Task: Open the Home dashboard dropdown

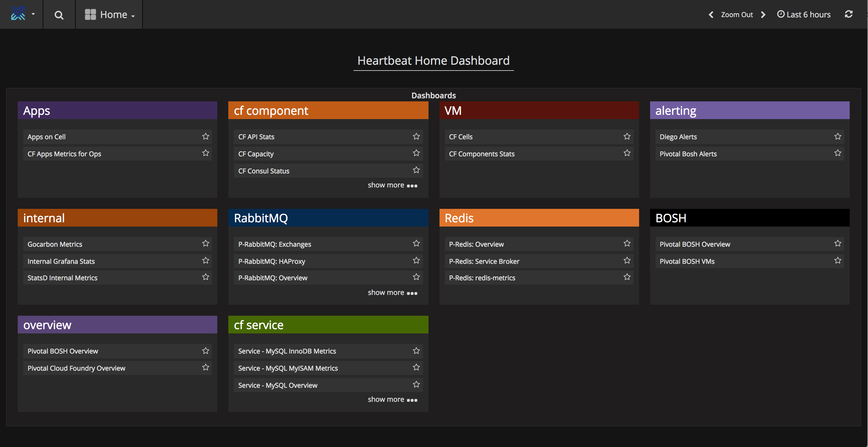Action: click(110, 14)
